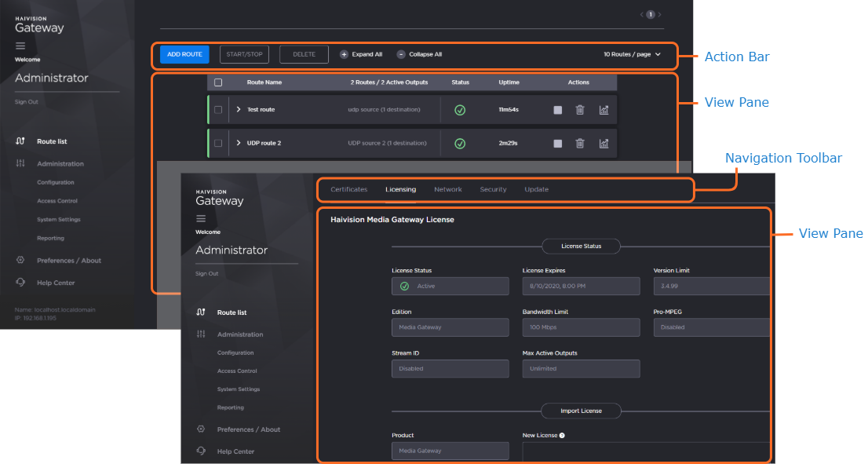This screenshot has width=868, height=464.
Task: Toggle the select-all routes header checkbox
Action: click(x=218, y=82)
